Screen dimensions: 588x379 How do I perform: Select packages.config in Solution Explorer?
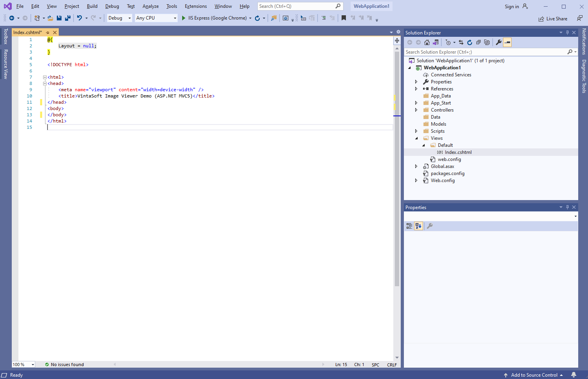447,173
